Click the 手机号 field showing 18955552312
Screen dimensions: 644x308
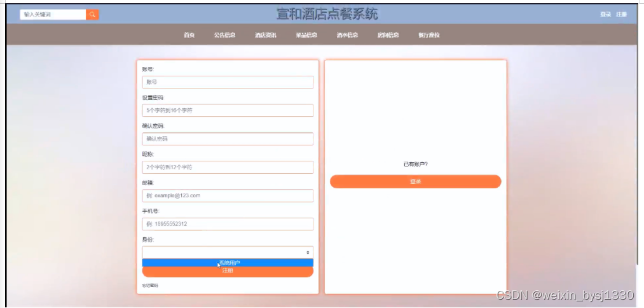(228, 224)
